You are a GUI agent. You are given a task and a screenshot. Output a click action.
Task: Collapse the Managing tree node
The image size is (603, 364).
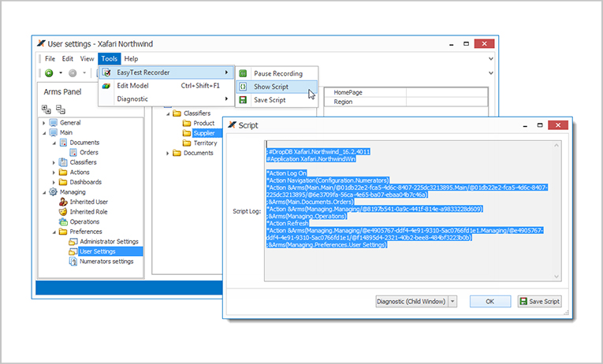(44, 192)
